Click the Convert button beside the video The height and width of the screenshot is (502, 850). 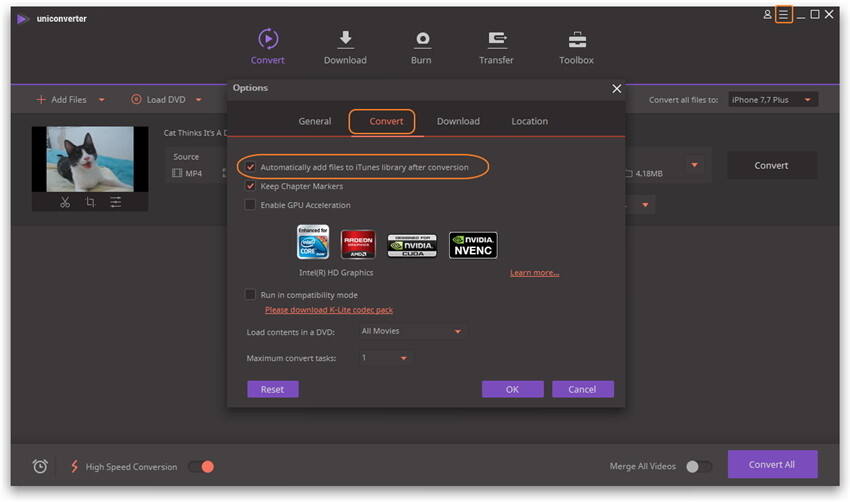click(771, 165)
